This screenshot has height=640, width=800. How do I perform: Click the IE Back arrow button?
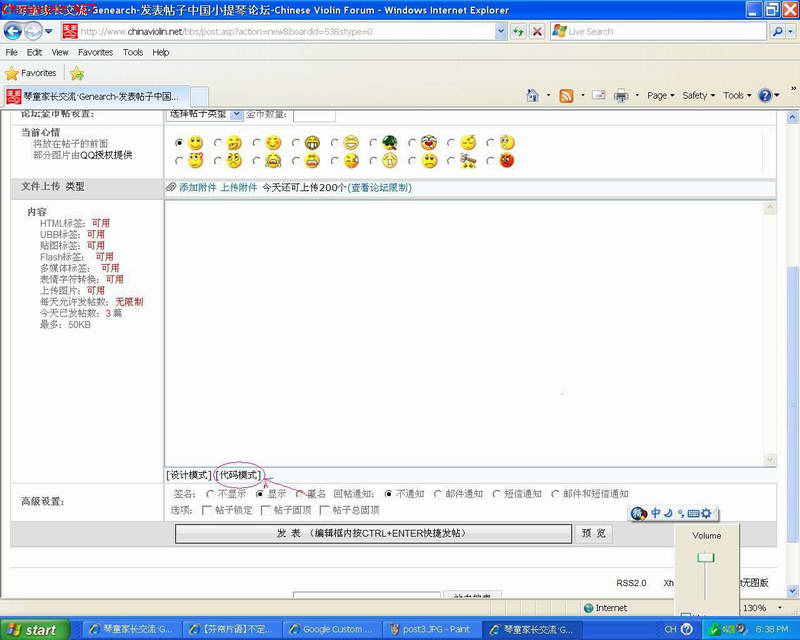pos(13,32)
